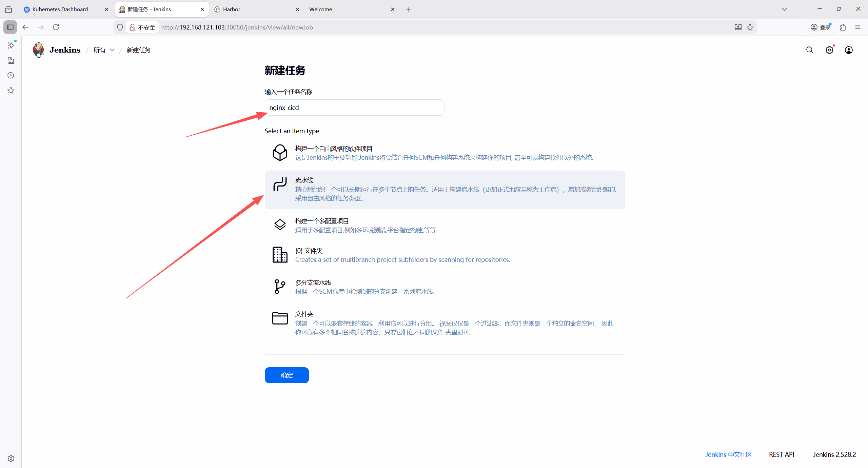The height and width of the screenshot is (468, 868).
Task: Click the Jenkins logo icon
Action: pyautogui.click(x=38, y=50)
